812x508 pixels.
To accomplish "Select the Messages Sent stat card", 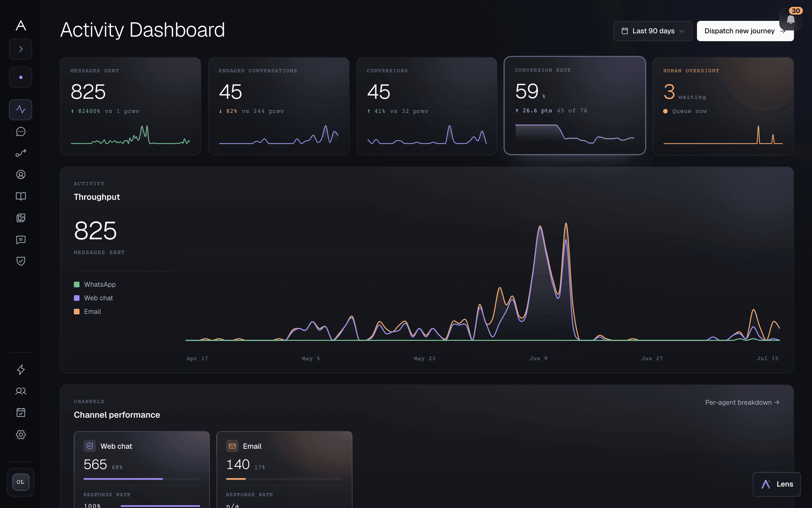I will [131, 106].
